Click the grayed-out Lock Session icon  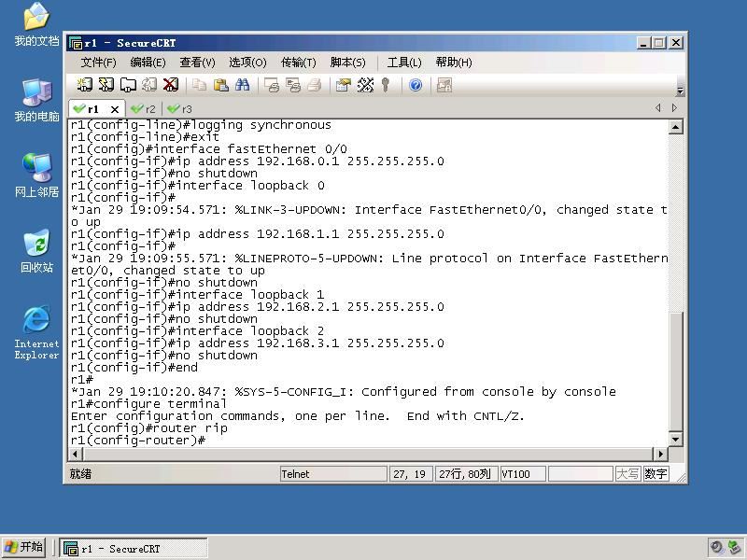click(x=444, y=85)
